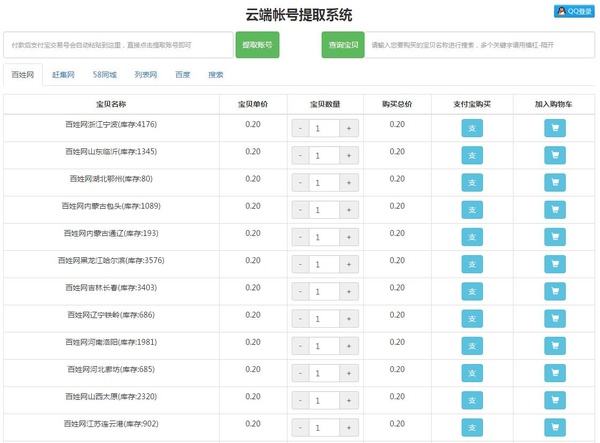Increase quantity for 库存:902 row
This screenshot has width=600, height=443.
[x=349, y=427]
